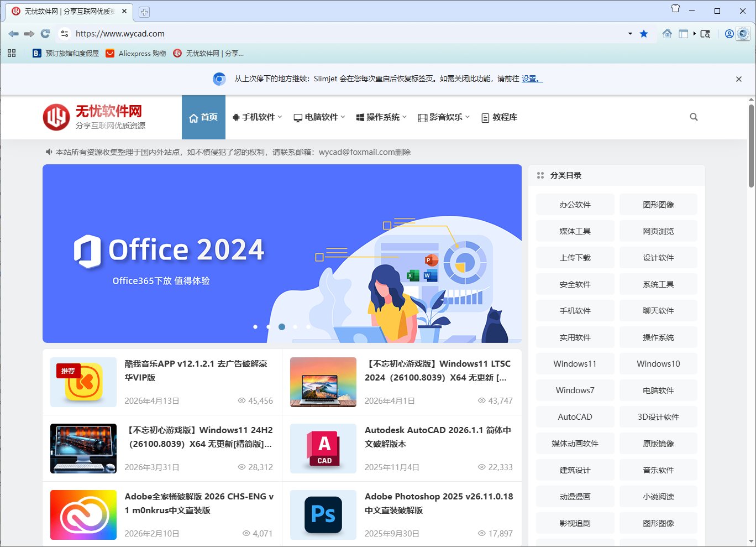Open the browser profile avatar icon
This screenshot has height=547, width=756.
point(729,33)
